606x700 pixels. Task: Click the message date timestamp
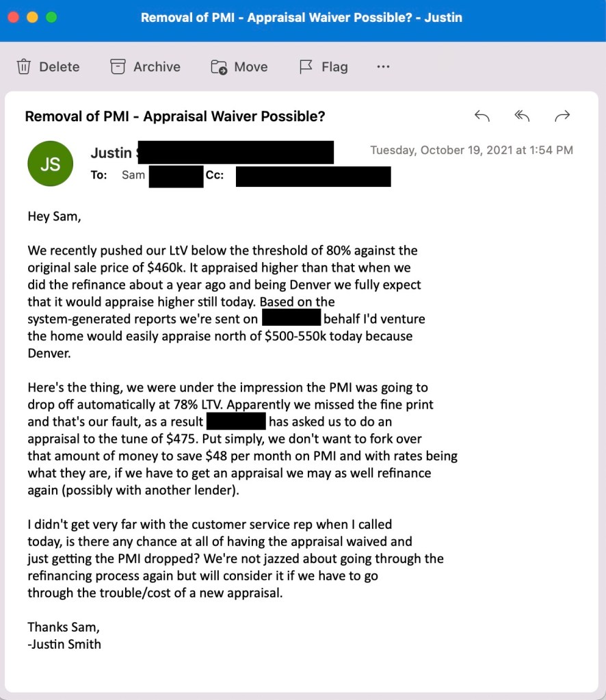point(471,151)
